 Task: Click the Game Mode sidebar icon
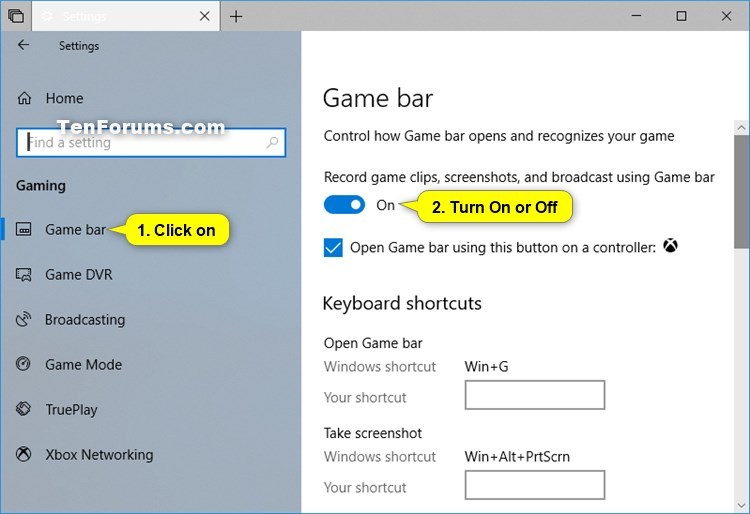(23, 364)
